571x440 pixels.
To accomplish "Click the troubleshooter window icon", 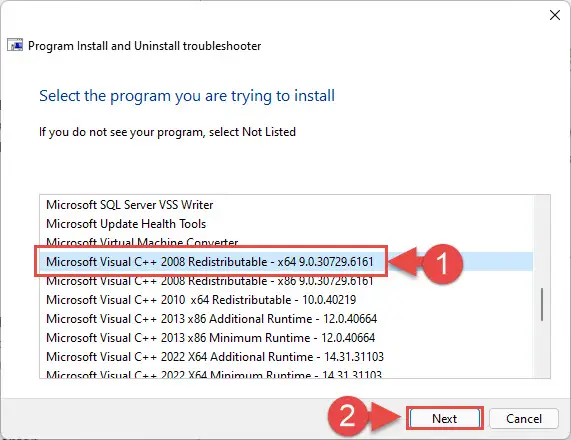I will 15,46.
